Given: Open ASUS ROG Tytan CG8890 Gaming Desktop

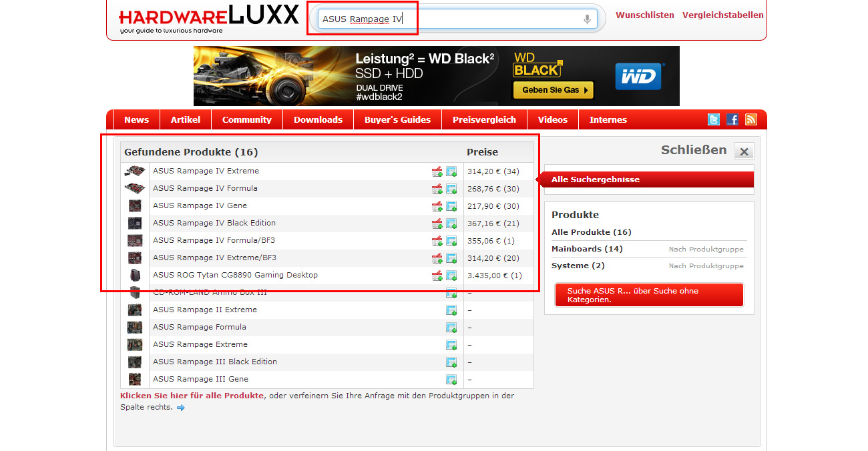Looking at the screenshot, I should 235,276.
